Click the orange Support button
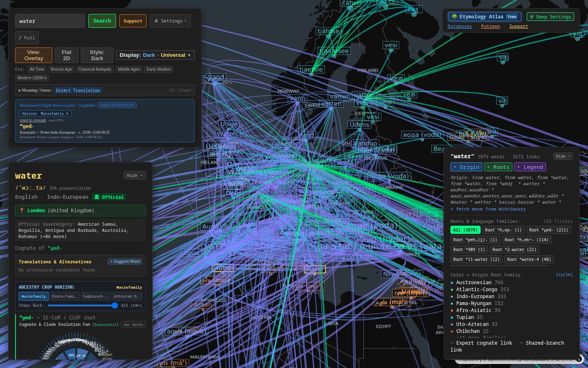Image resolution: width=588 pixels, height=368 pixels. [133, 21]
